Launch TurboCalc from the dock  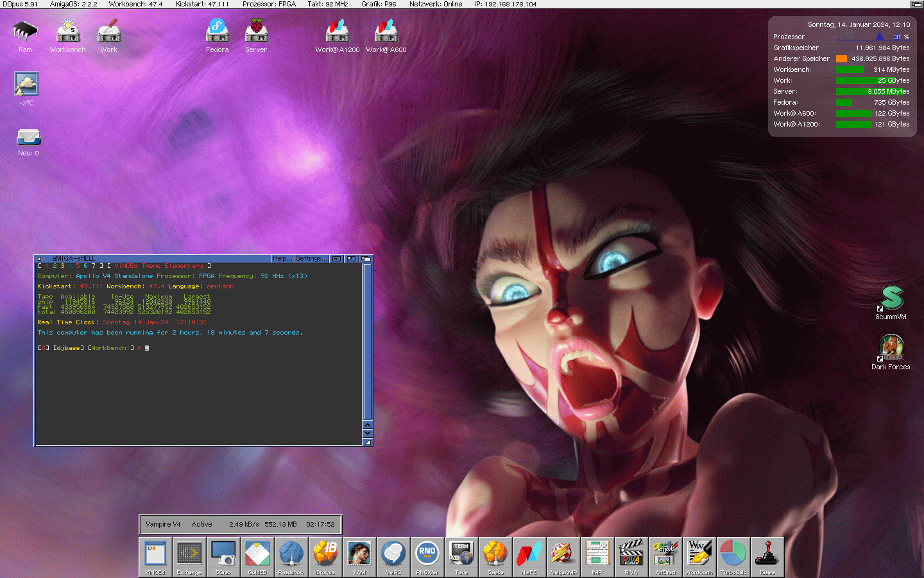[x=733, y=556]
